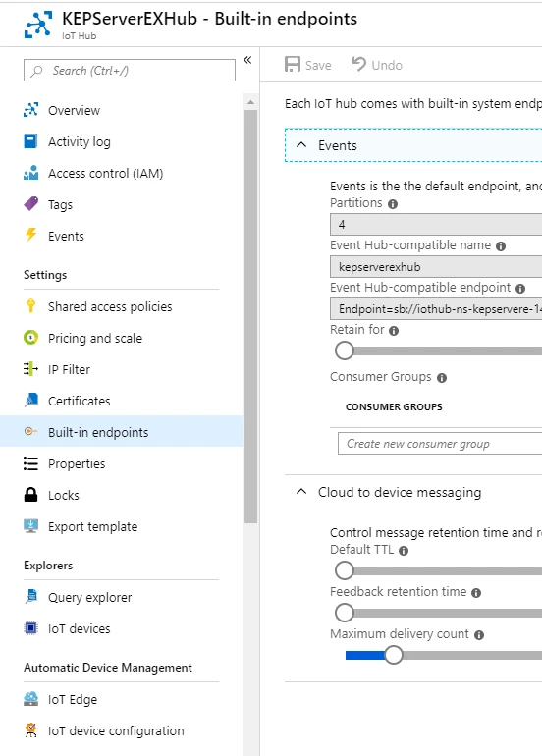Click the sidebar vertical scrollbar thumb

[x=250, y=316]
